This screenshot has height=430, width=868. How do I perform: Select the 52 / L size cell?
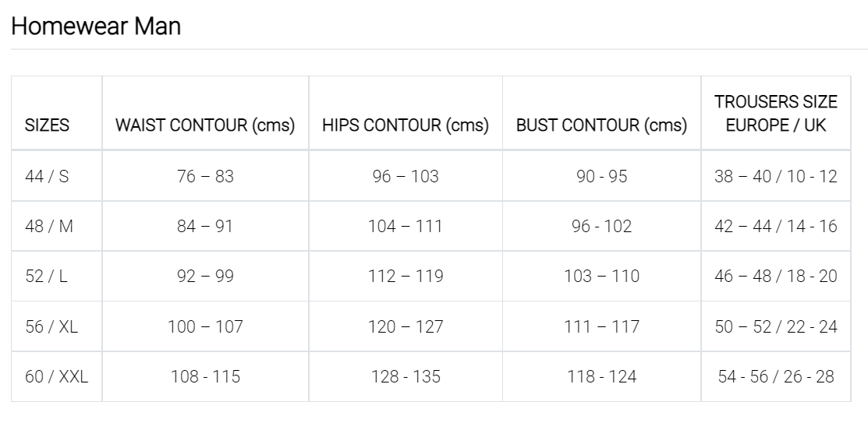(47, 276)
